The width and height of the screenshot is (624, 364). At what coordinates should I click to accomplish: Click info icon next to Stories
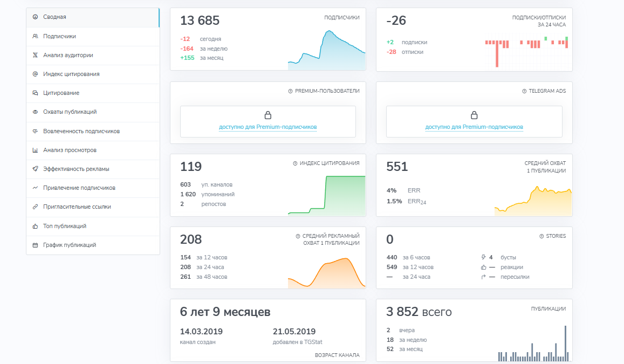(541, 236)
